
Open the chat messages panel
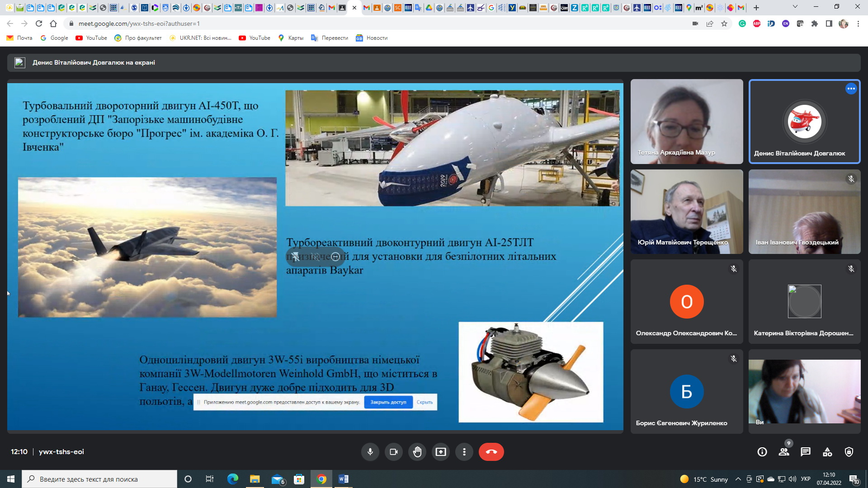(x=806, y=452)
